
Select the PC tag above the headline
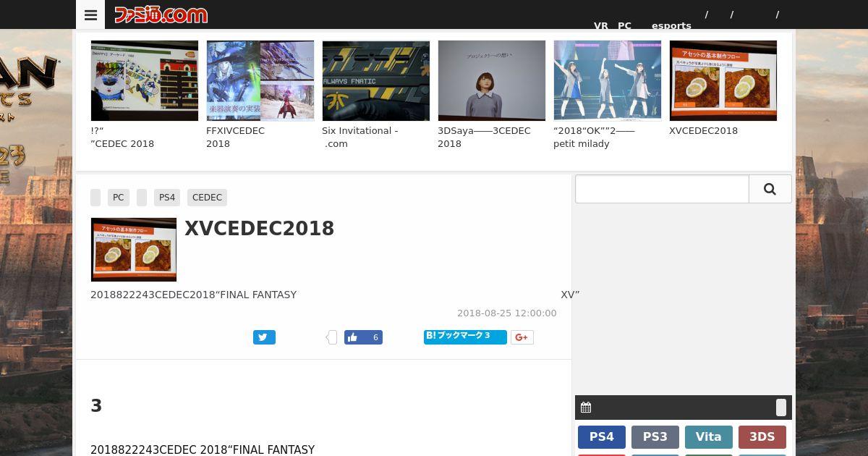click(x=119, y=198)
